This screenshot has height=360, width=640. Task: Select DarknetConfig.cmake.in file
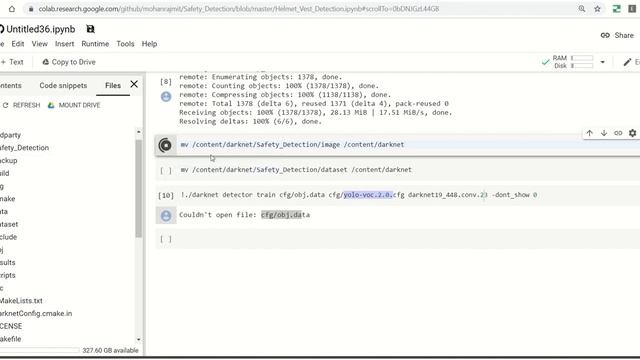36,313
